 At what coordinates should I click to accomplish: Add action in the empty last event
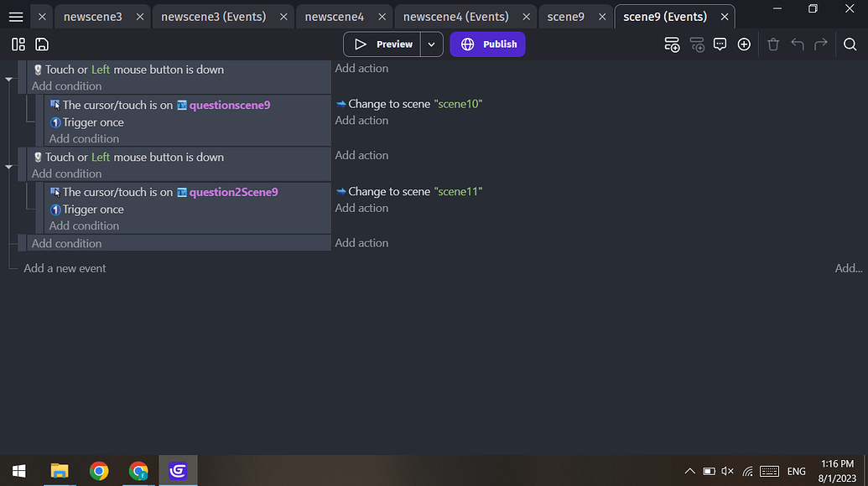(x=361, y=243)
